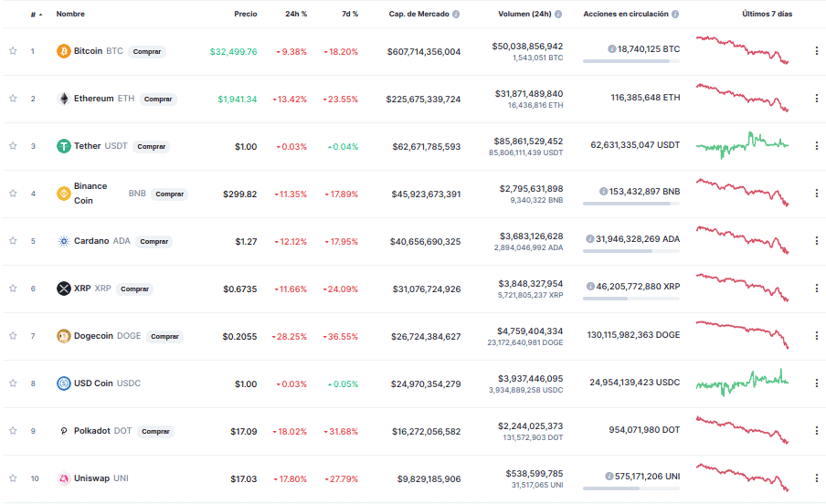Click info icon next to 31,946,328,269 ADA
The height and width of the screenshot is (504, 826).
pyautogui.click(x=590, y=238)
